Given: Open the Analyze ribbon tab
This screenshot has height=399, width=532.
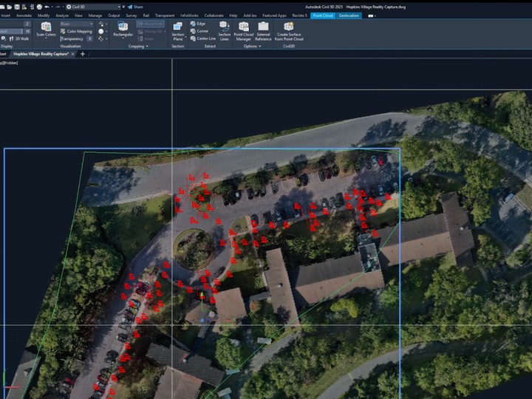Looking at the screenshot, I should point(62,16).
